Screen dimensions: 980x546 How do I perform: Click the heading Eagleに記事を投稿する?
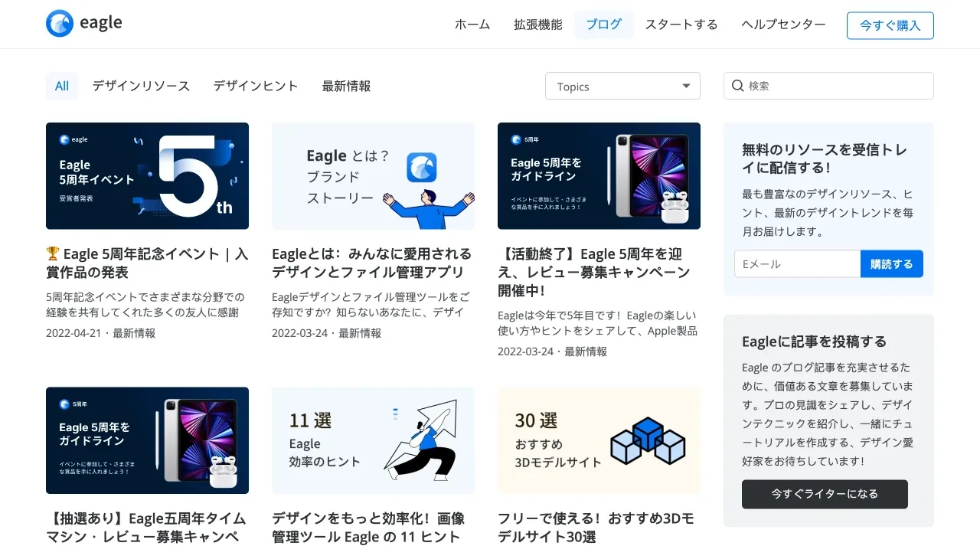click(814, 341)
